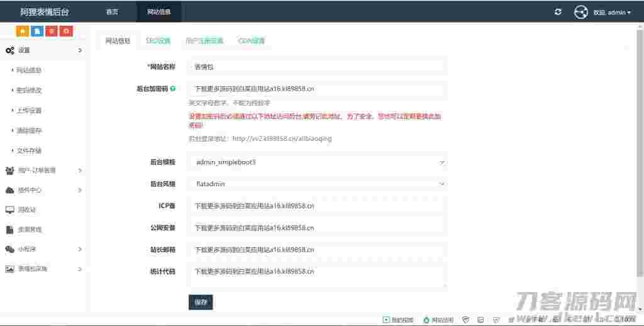The height and width of the screenshot is (326, 644).
Task: Click the picture icon in the last sidebar row
Action: click(x=10, y=269)
